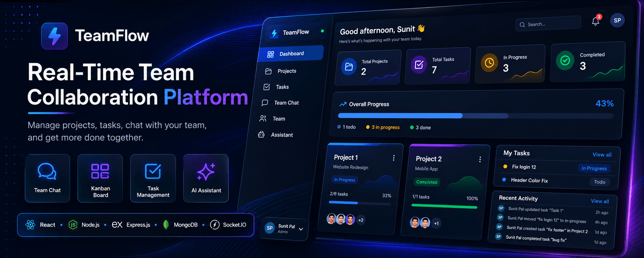The width and height of the screenshot is (644, 258).
Task: Open the Team page in the sidebar
Action: pyautogui.click(x=272, y=119)
